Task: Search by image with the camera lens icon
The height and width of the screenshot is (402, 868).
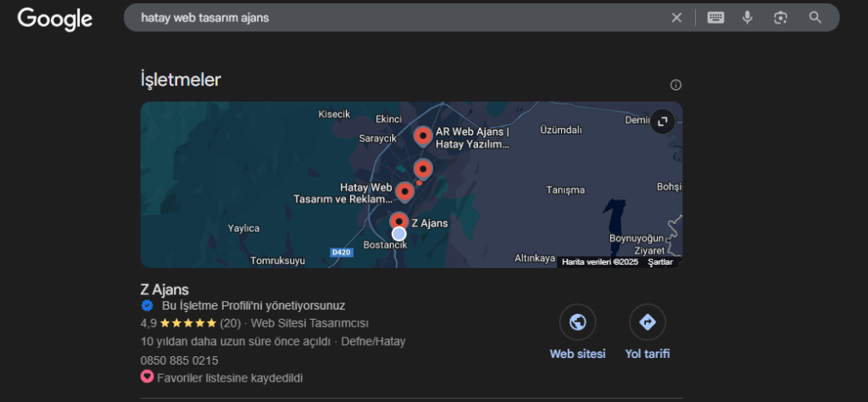Action: (781, 18)
